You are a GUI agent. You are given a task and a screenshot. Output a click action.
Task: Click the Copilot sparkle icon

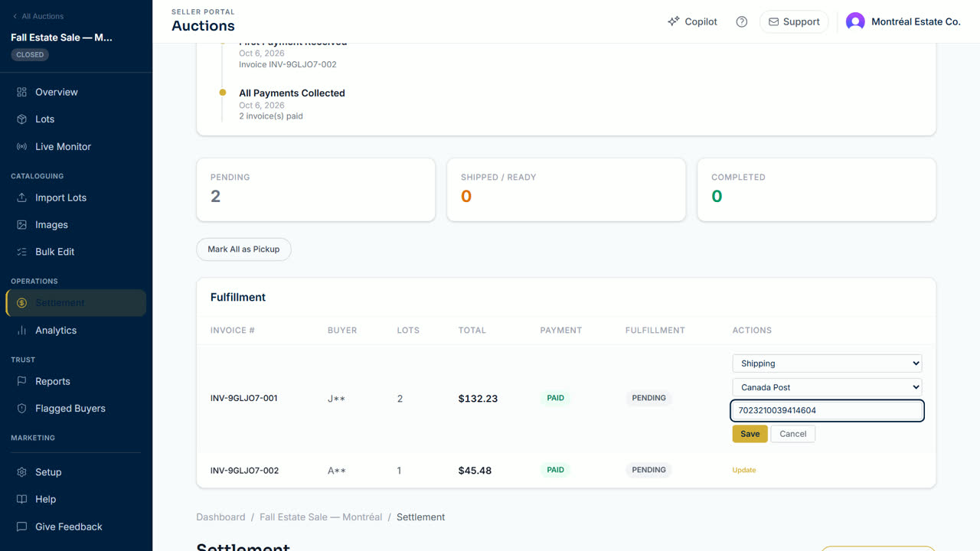click(673, 21)
